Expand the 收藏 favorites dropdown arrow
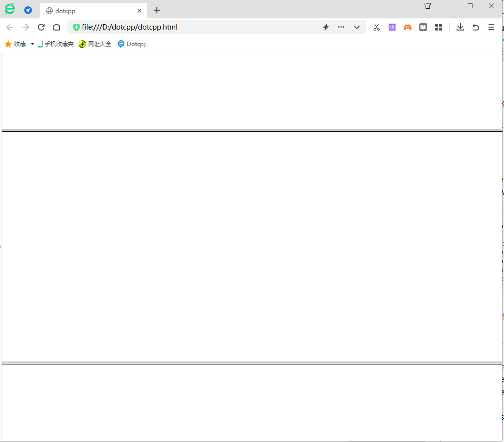The height and width of the screenshot is (442, 504). coord(32,44)
